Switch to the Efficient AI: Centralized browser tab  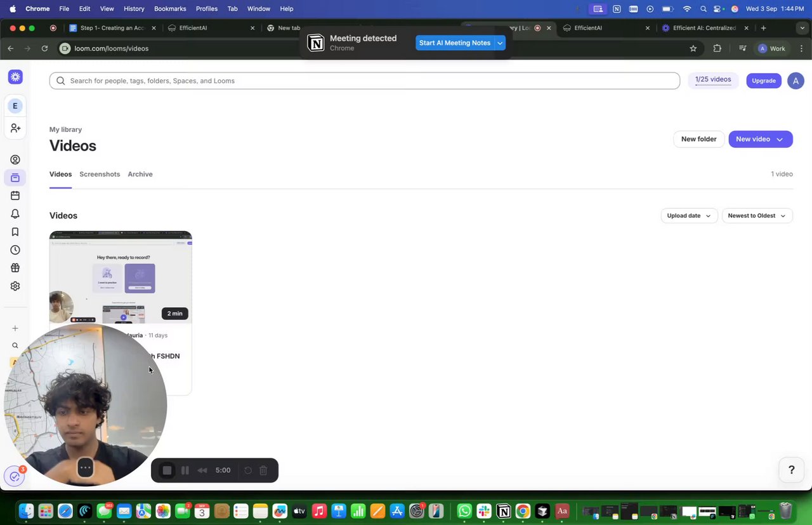(704, 28)
